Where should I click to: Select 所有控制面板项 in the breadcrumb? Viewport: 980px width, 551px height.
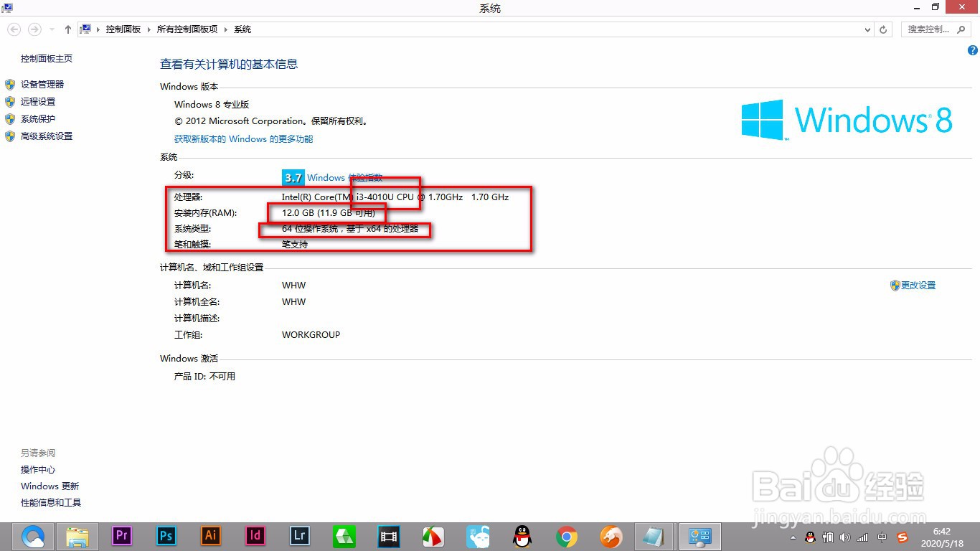pos(187,29)
